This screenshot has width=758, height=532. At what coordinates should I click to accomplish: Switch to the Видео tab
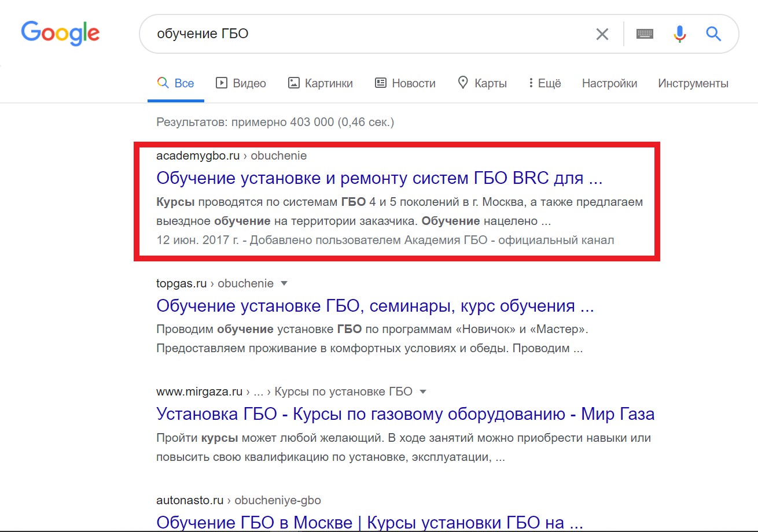click(x=241, y=83)
